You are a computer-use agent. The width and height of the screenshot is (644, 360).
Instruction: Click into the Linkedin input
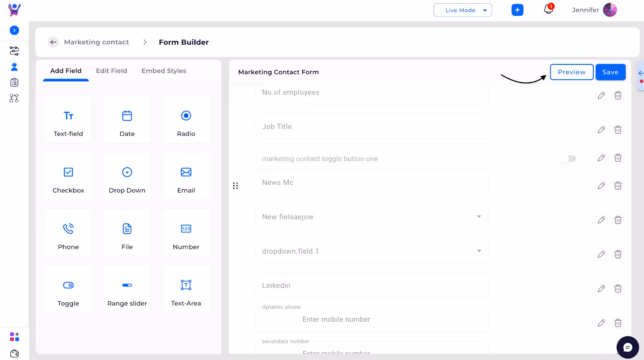coord(372,286)
